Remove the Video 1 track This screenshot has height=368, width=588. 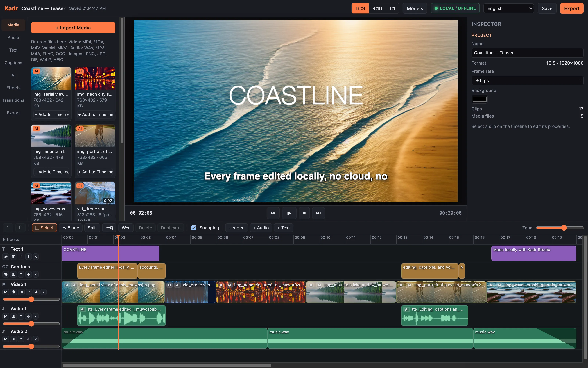point(44,292)
